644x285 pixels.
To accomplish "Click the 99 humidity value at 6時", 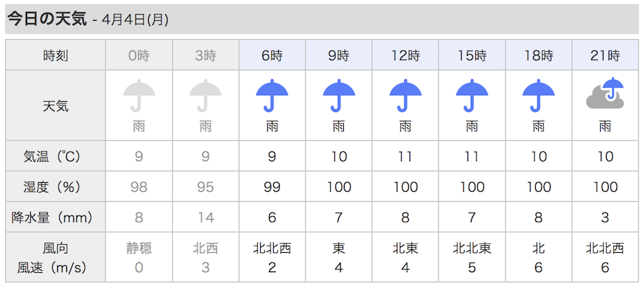I will tap(272, 187).
